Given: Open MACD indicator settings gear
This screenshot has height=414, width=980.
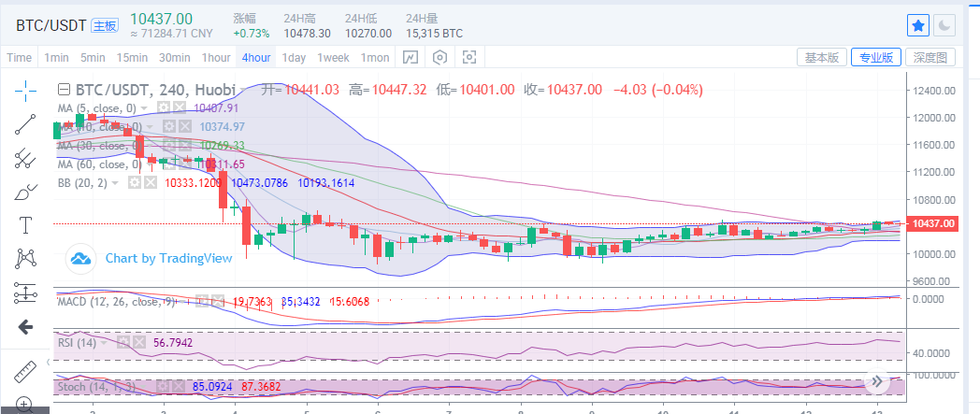Looking at the screenshot, I should point(201,302).
